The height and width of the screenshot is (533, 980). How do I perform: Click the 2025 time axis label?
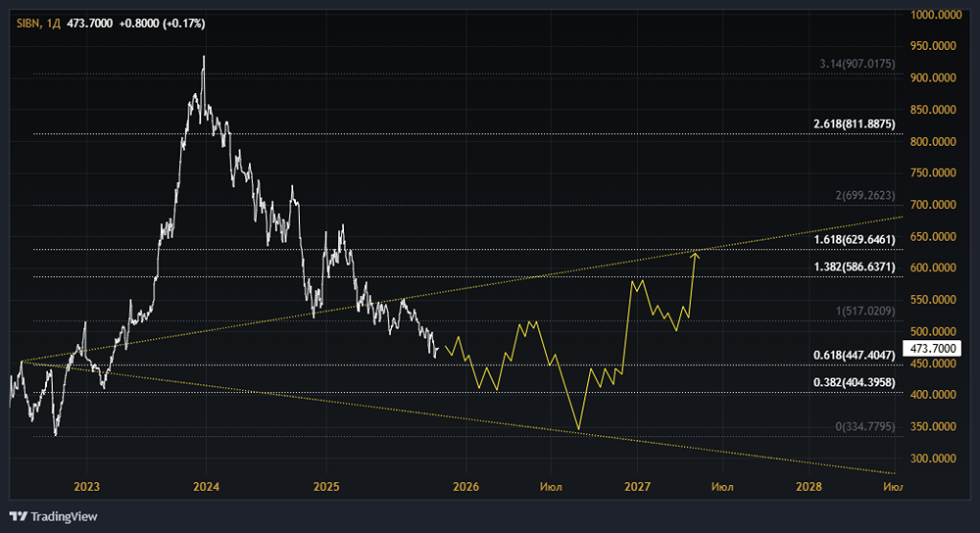click(326, 487)
